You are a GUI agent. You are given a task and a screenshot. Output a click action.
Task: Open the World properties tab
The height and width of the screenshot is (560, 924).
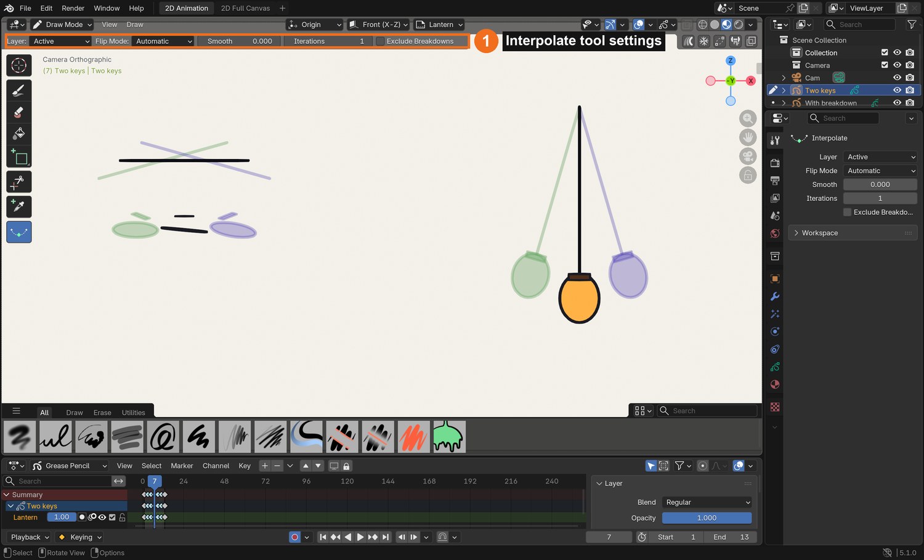[775, 233]
